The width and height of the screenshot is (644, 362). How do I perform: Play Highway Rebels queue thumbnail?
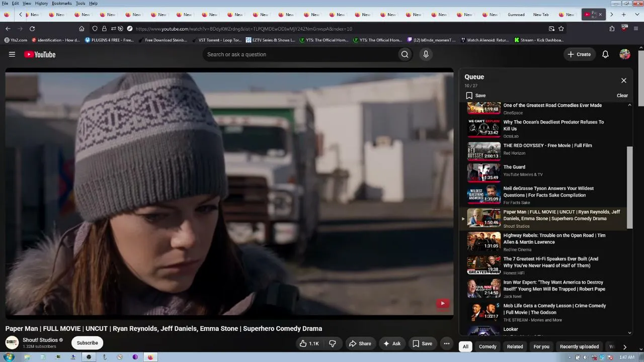484,241
